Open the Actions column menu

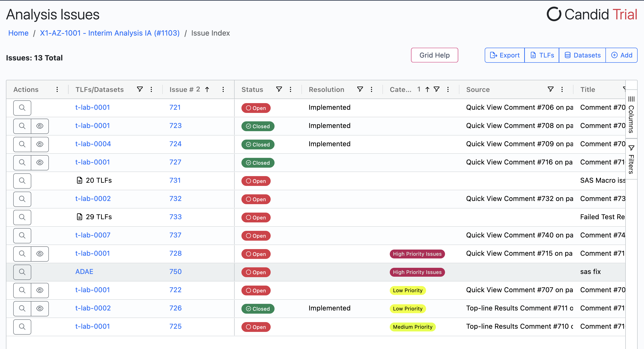[57, 89]
